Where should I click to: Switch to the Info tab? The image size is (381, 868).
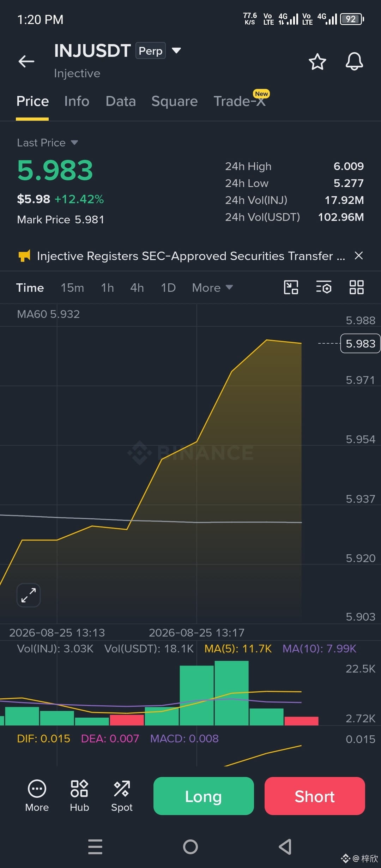77,101
